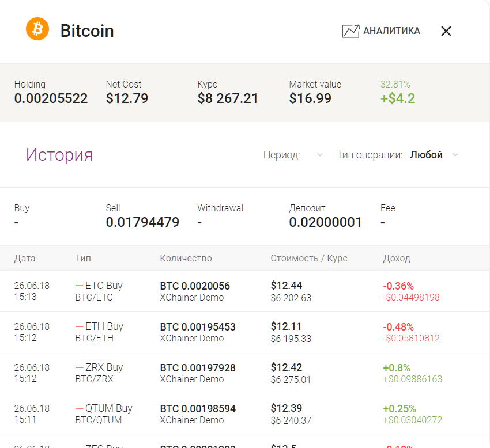The image size is (490, 448).
Task: Click the red dash icon beside ETH Buy
Action: pyautogui.click(x=80, y=326)
